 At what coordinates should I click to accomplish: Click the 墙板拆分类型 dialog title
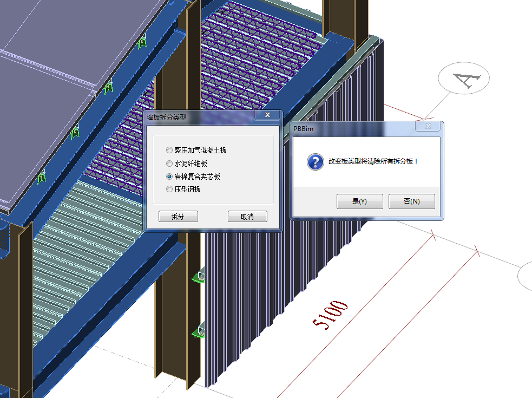click(x=166, y=118)
